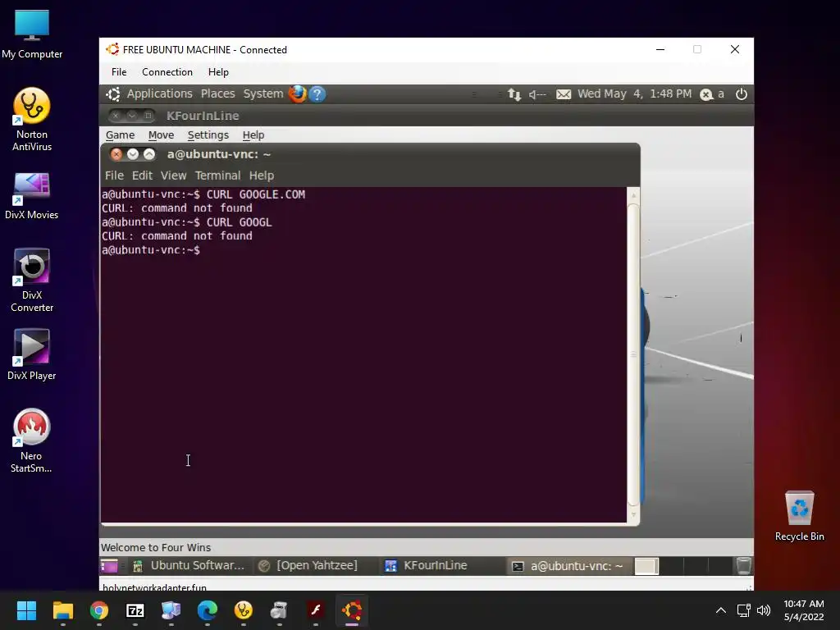Switch to the [Open Yahtzee] taskbar entry
Screen dimensions: 840x630
click(308, 566)
